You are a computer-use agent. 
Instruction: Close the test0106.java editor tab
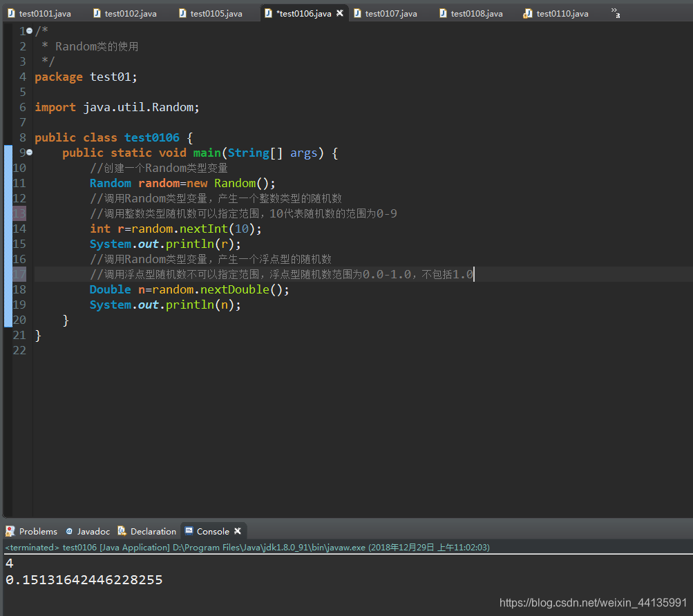click(339, 13)
